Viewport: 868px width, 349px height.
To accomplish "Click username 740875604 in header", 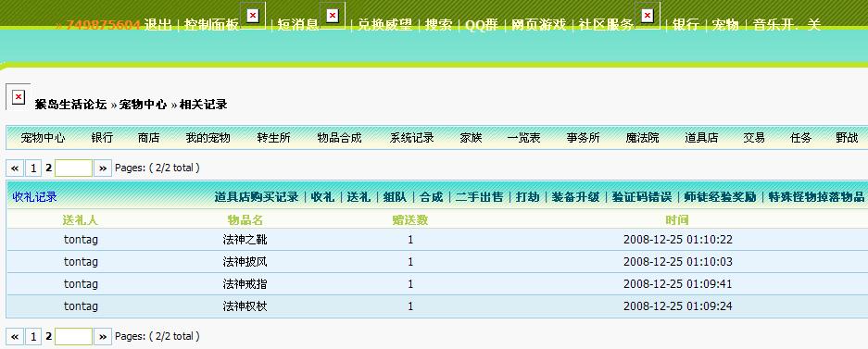I will [x=103, y=25].
